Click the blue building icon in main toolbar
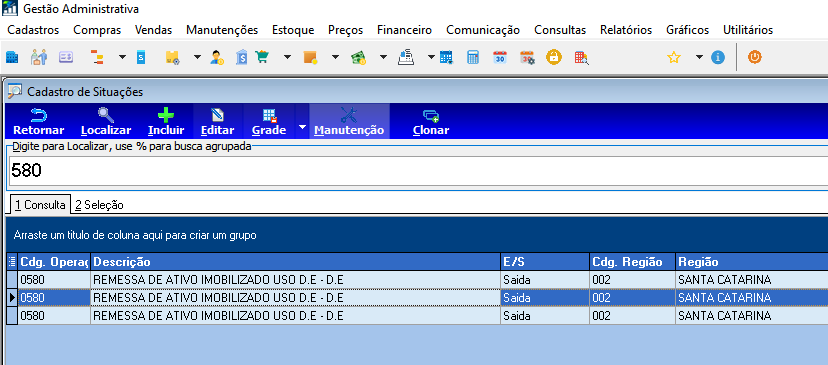 coord(12,57)
